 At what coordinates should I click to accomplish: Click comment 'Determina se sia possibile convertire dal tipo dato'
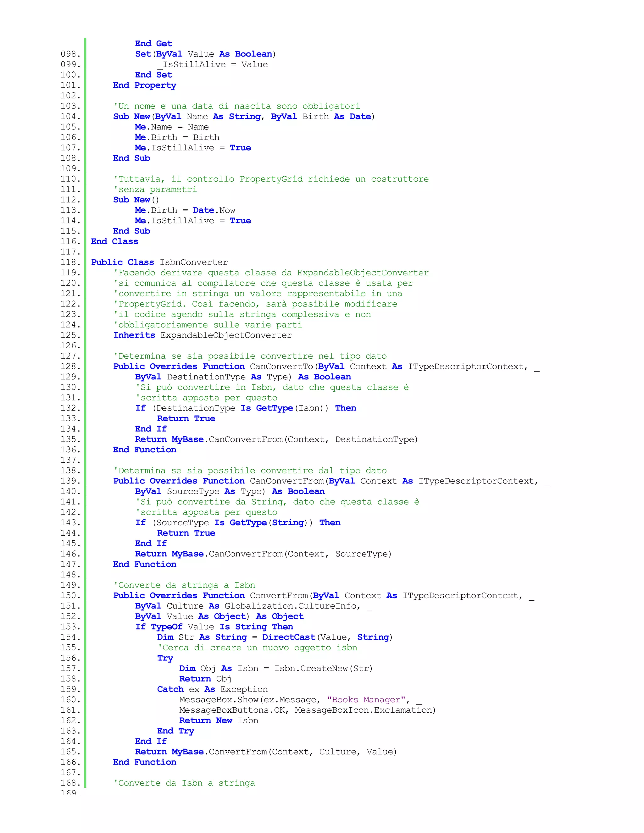[x=250, y=471]
